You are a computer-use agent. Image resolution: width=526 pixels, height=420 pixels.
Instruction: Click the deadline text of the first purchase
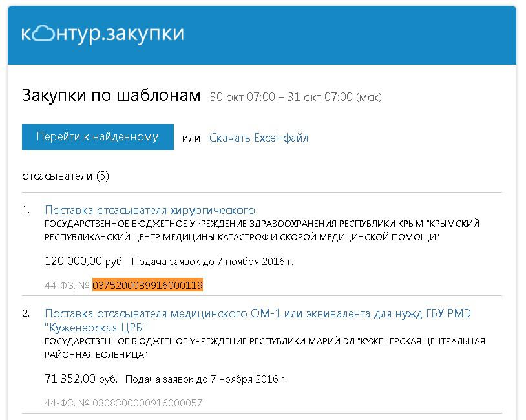pyautogui.click(x=213, y=261)
